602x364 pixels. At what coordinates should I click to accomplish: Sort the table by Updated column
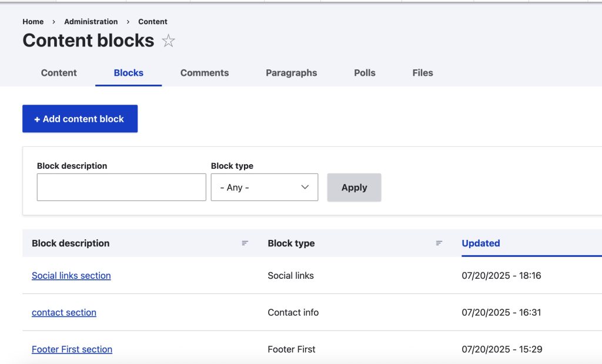click(480, 243)
